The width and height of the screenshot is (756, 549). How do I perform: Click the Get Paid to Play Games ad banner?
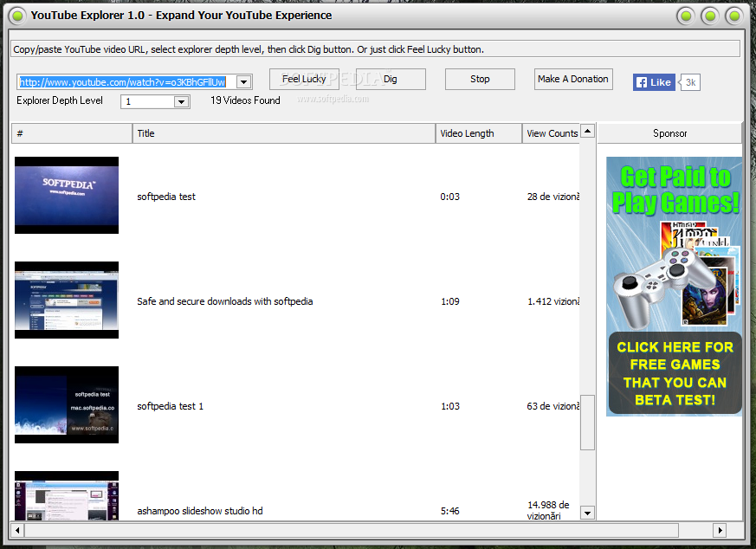(674, 287)
